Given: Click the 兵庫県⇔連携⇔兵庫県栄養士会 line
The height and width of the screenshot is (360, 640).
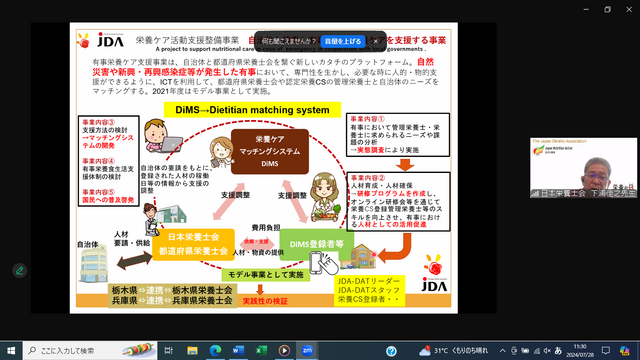Looking at the screenshot, I should point(172,300).
